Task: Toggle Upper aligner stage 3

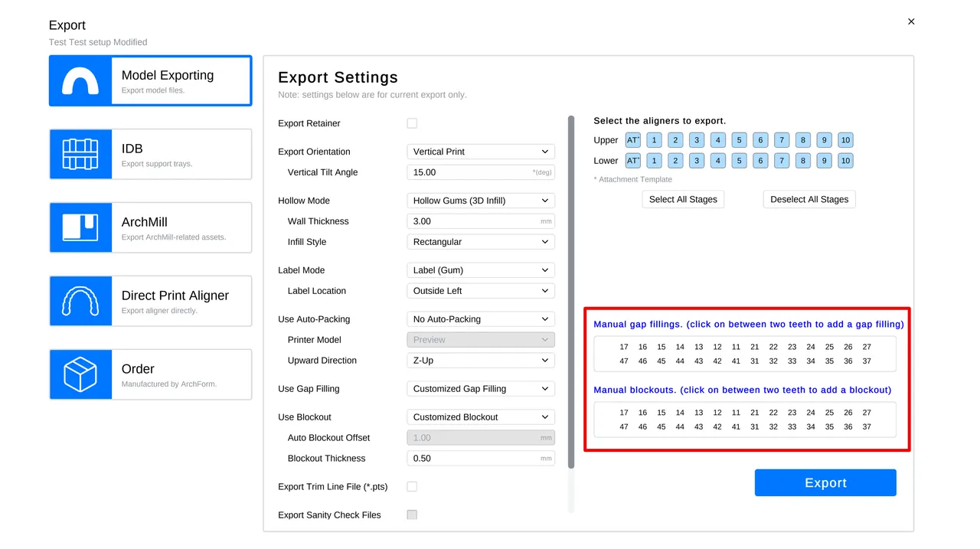Action: [696, 140]
